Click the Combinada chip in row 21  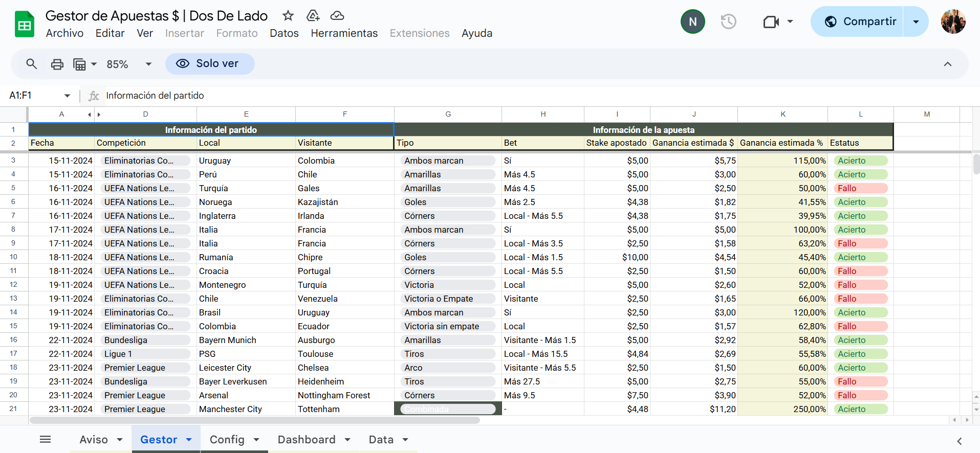point(448,409)
